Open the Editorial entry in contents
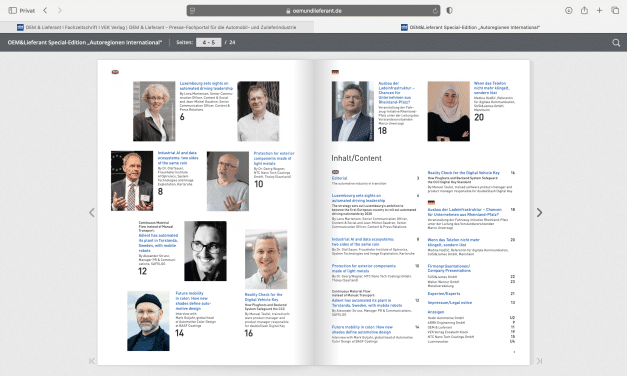 [x=339, y=178]
